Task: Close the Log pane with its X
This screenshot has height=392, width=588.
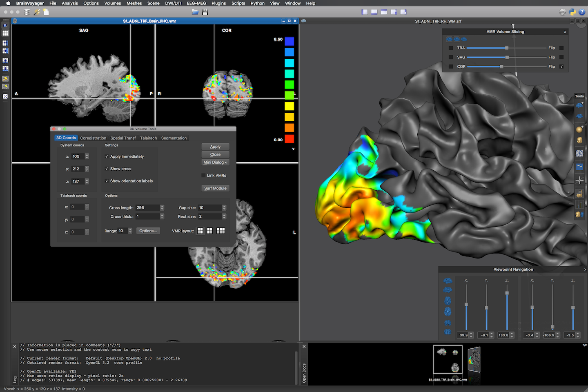Action: [x=15, y=346]
